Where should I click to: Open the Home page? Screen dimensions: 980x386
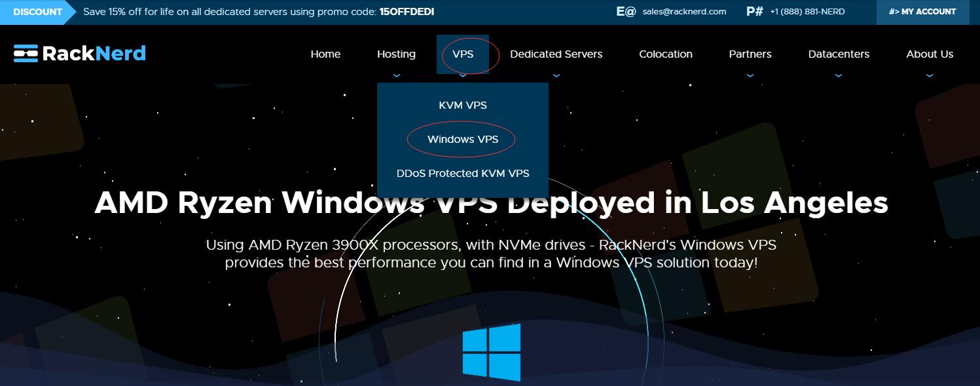tap(325, 54)
